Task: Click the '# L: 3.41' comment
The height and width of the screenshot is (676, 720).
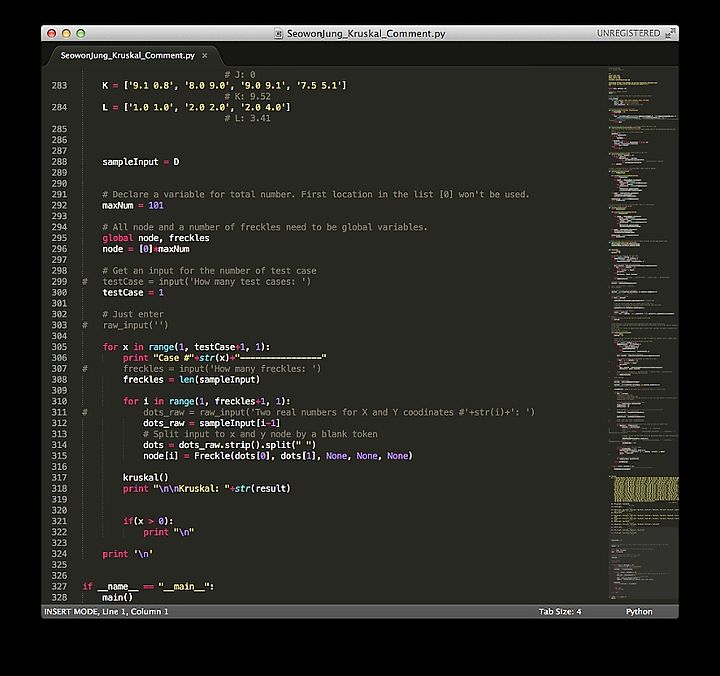Action: (x=248, y=118)
